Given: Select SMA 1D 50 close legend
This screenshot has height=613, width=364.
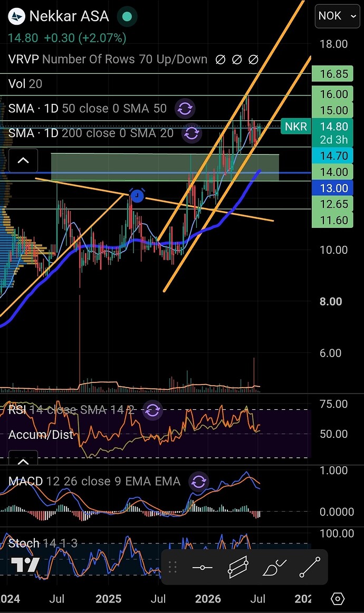Looking at the screenshot, I should point(87,108).
